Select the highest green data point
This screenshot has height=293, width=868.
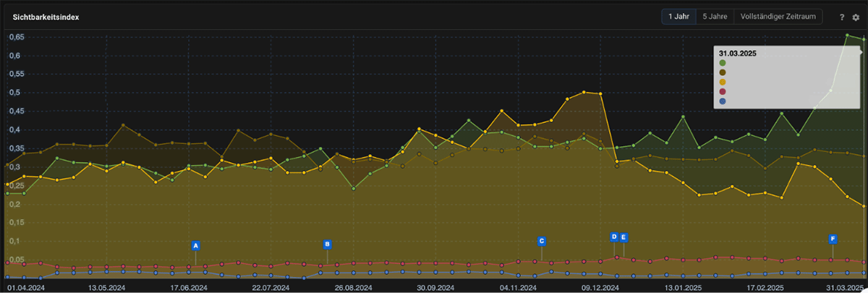847,35
